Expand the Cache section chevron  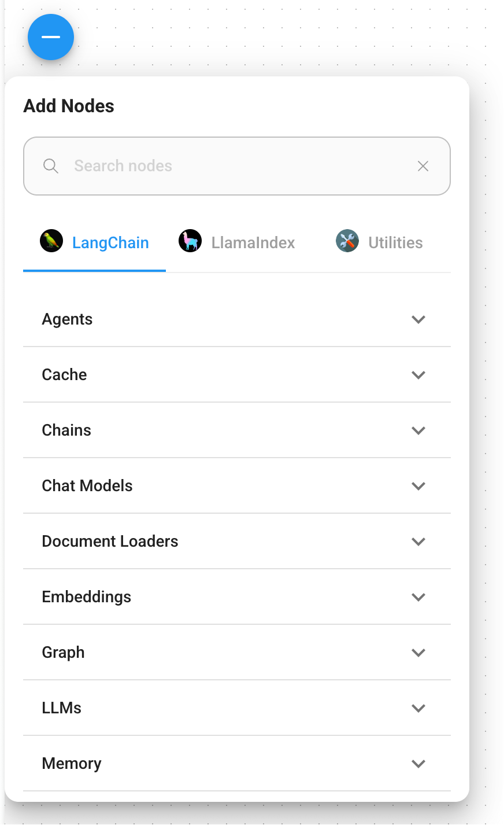pyautogui.click(x=418, y=375)
